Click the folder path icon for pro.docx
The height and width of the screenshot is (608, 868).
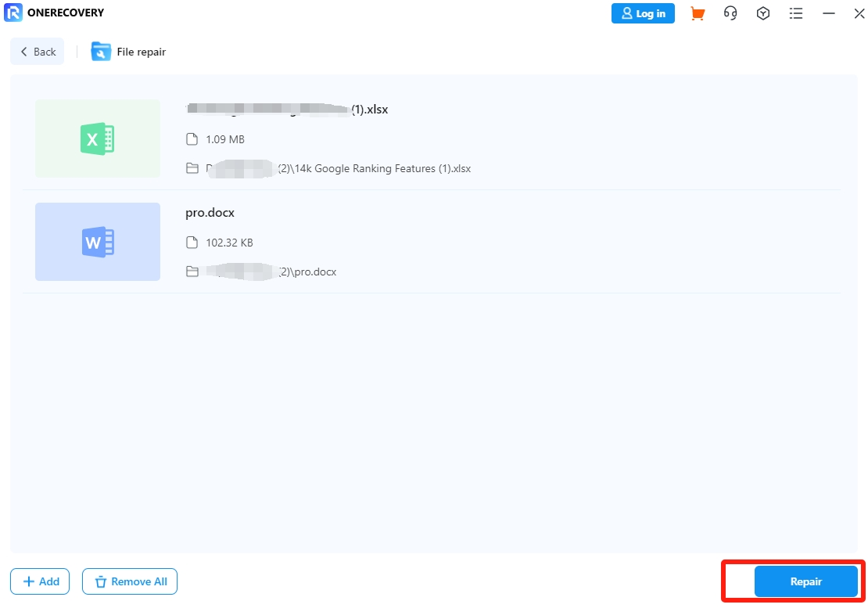click(192, 271)
